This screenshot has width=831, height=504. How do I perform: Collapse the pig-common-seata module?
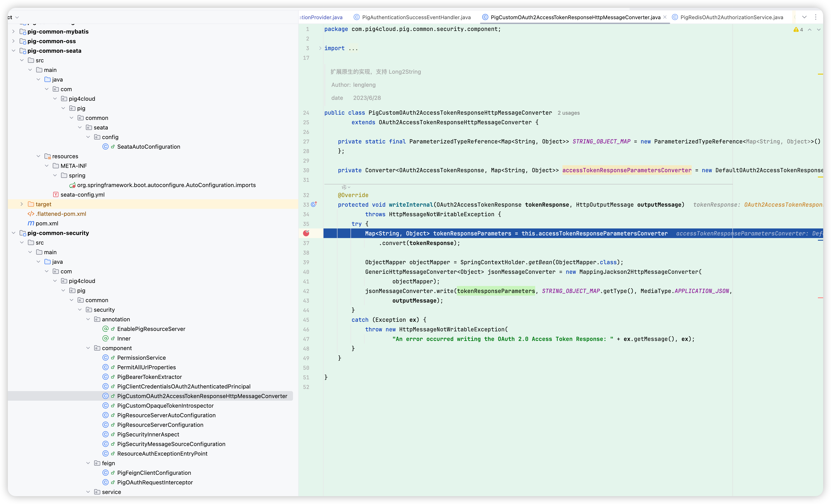[14, 51]
